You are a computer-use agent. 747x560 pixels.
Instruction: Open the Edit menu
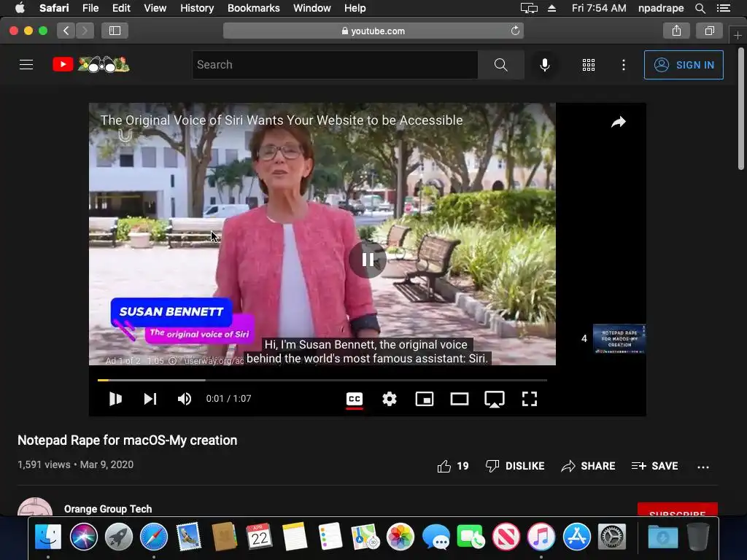pos(121,8)
